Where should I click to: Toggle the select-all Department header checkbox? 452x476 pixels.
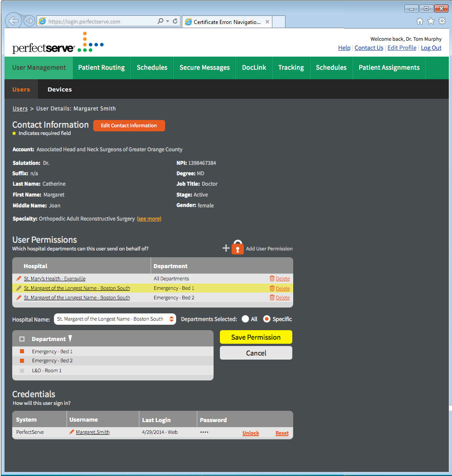(22, 339)
